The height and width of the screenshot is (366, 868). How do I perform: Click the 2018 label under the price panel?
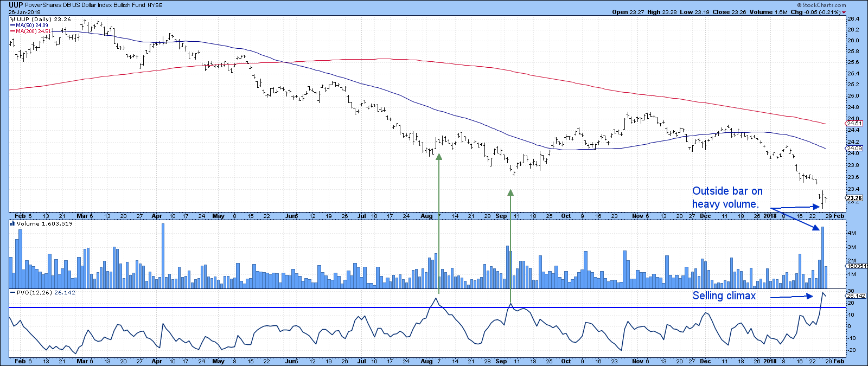coord(770,216)
